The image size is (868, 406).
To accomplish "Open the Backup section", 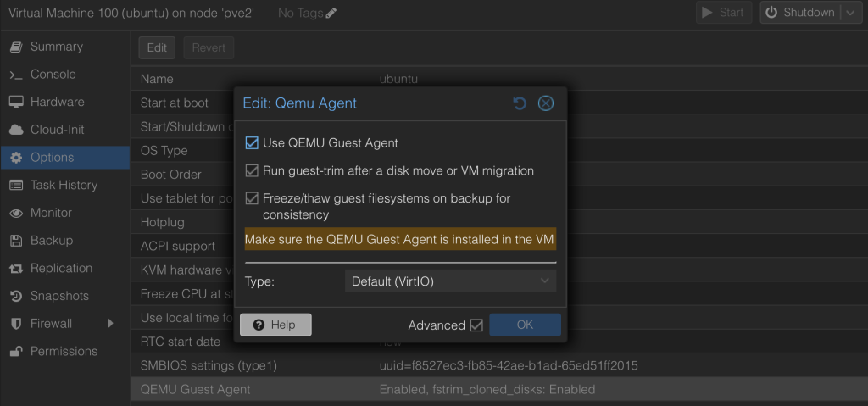I will [51, 241].
